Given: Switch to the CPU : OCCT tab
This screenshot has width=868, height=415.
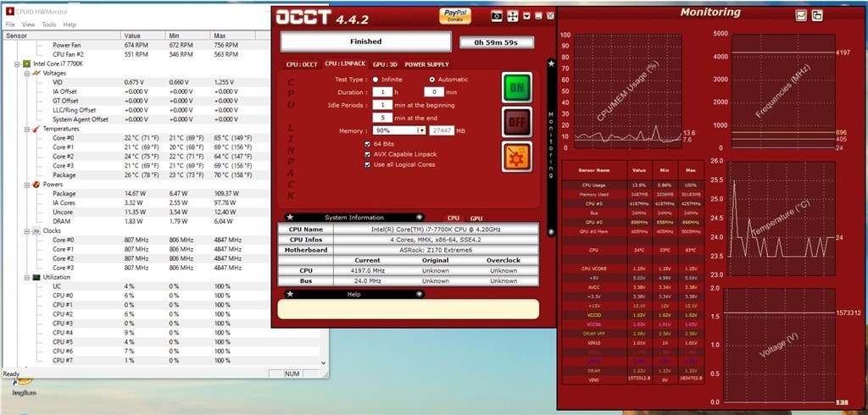Looking at the screenshot, I should pos(302,64).
